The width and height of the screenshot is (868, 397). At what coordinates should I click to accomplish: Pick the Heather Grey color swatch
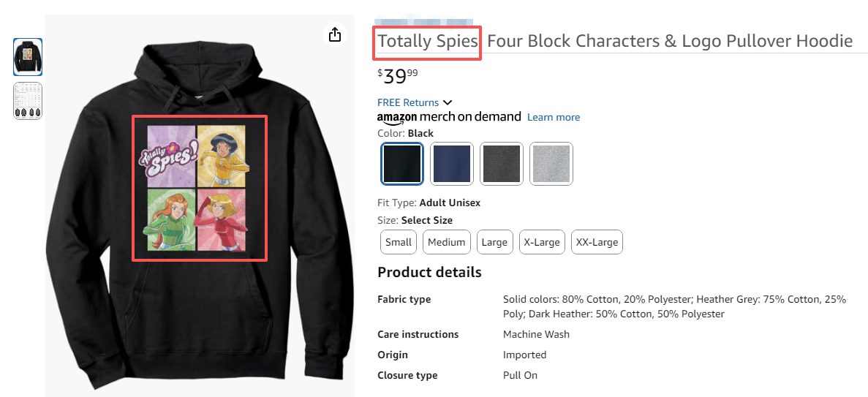[551, 163]
